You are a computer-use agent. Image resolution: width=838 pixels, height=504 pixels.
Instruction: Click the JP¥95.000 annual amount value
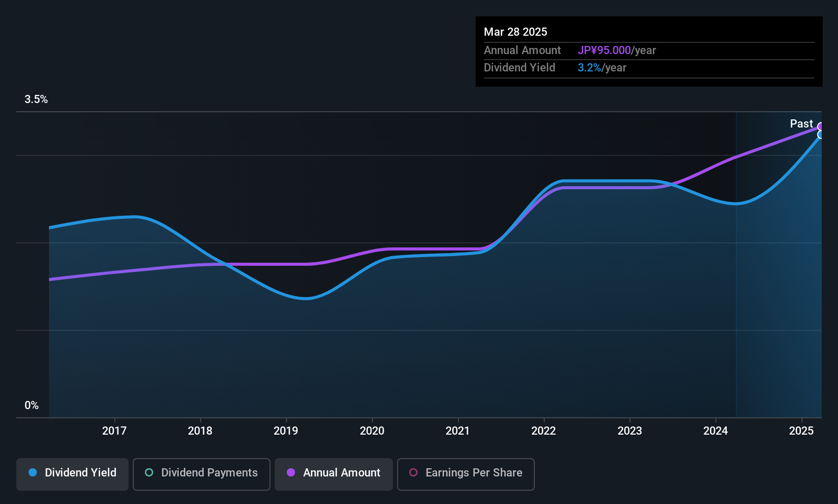coord(604,51)
